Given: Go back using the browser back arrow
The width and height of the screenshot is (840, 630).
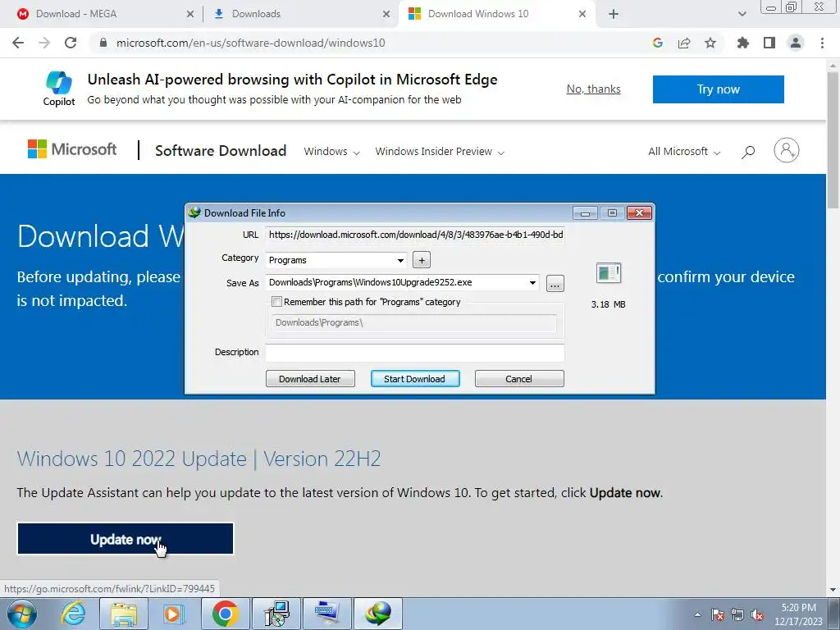Looking at the screenshot, I should click(x=18, y=43).
